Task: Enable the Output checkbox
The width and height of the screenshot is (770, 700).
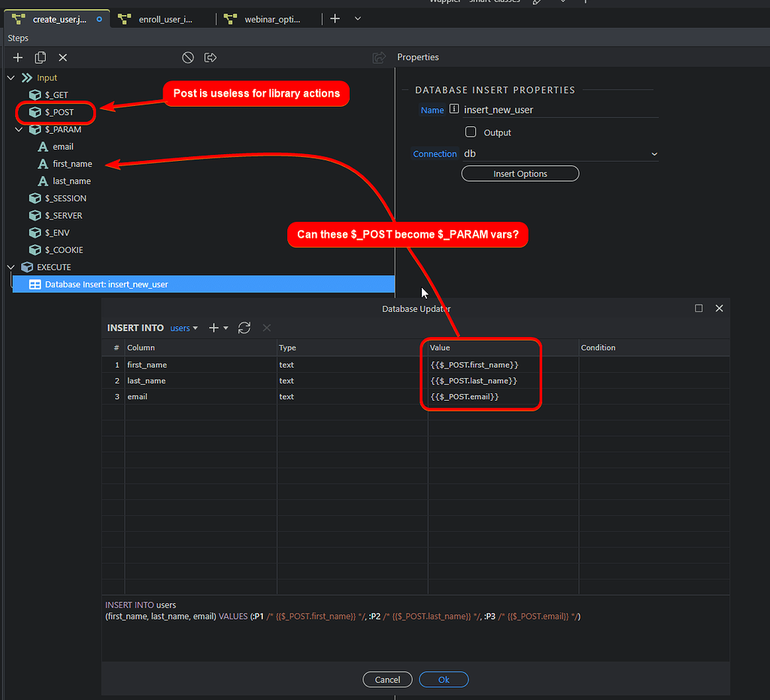Action: (x=470, y=131)
